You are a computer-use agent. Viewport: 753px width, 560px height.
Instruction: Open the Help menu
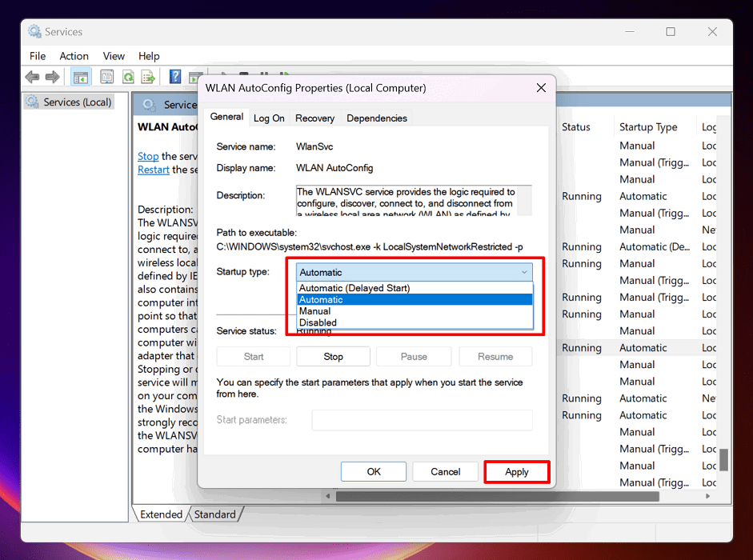tap(149, 56)
